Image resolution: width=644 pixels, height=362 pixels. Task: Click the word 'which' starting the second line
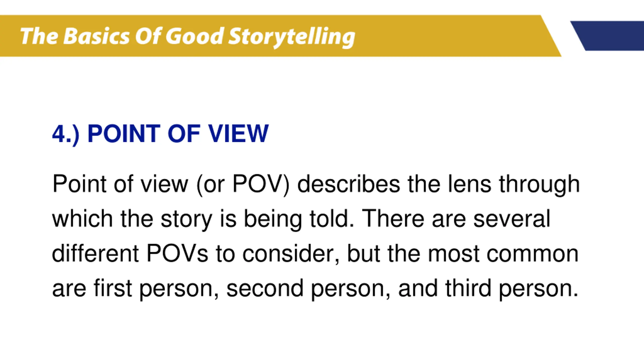tap(82, 219)
